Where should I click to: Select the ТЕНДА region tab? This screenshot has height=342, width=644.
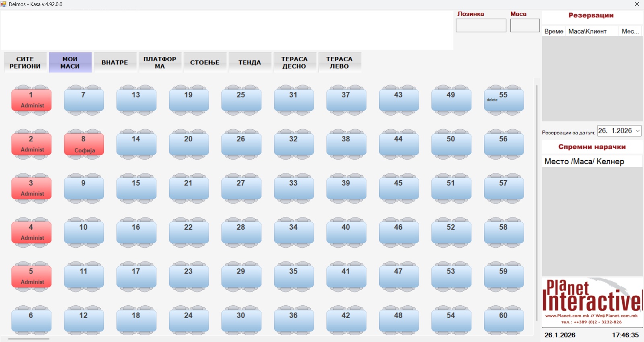click(250, 62)
